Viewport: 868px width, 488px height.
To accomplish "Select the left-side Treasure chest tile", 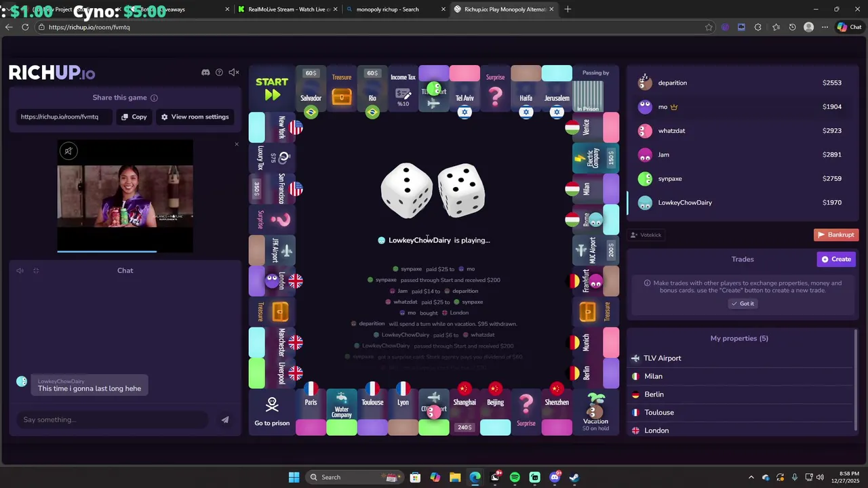I will [272, 312].
